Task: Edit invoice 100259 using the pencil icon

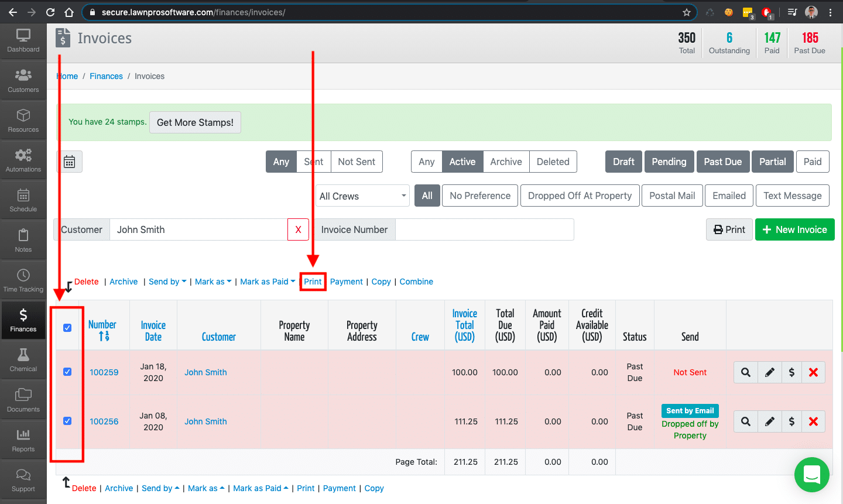Action: [769, 372]
